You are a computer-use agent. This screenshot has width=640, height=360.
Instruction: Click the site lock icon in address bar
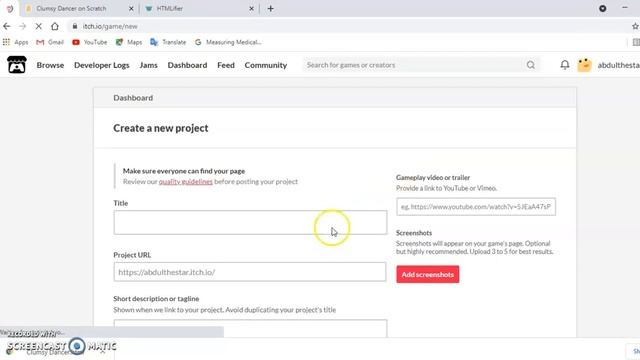(75, 26)
